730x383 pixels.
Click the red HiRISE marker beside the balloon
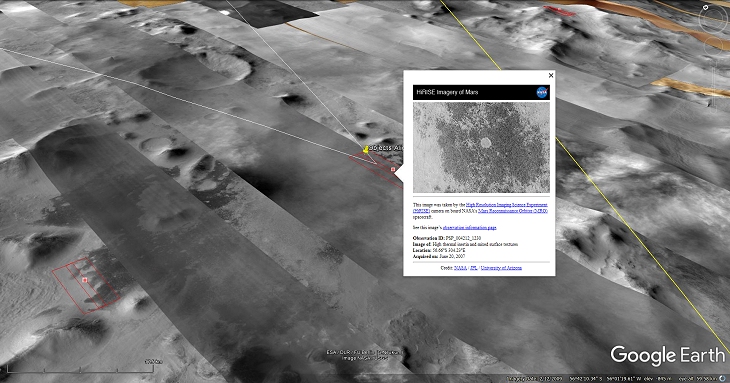point(393,169)
